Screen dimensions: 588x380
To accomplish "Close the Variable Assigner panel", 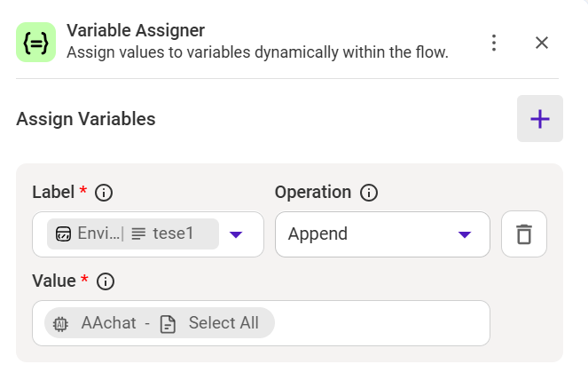I will pos(542,43).
